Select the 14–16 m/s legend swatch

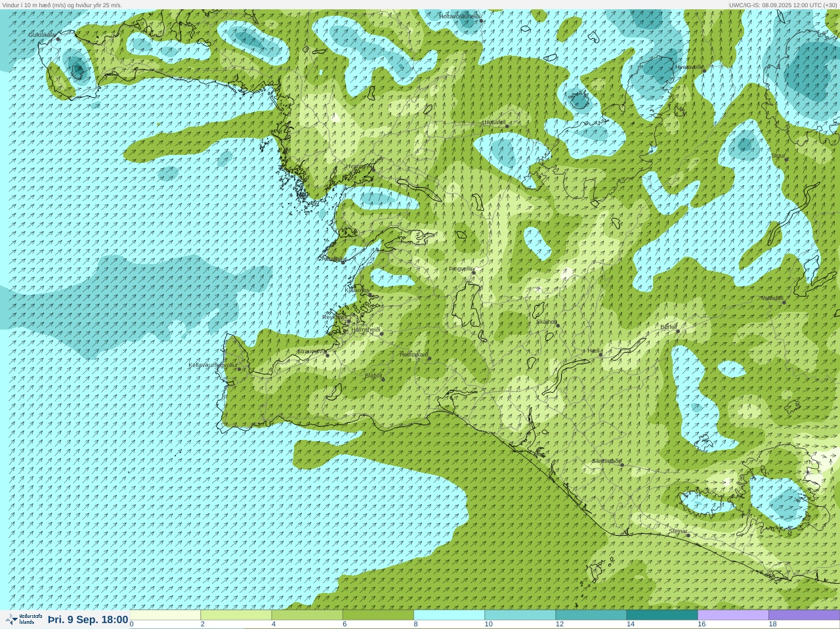(662, 615)
